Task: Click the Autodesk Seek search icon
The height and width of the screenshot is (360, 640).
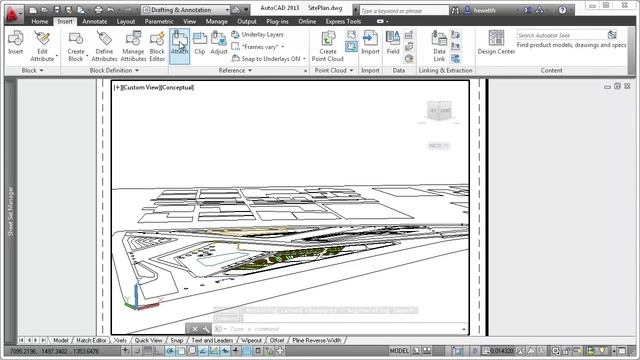Action: coord(612,35)
